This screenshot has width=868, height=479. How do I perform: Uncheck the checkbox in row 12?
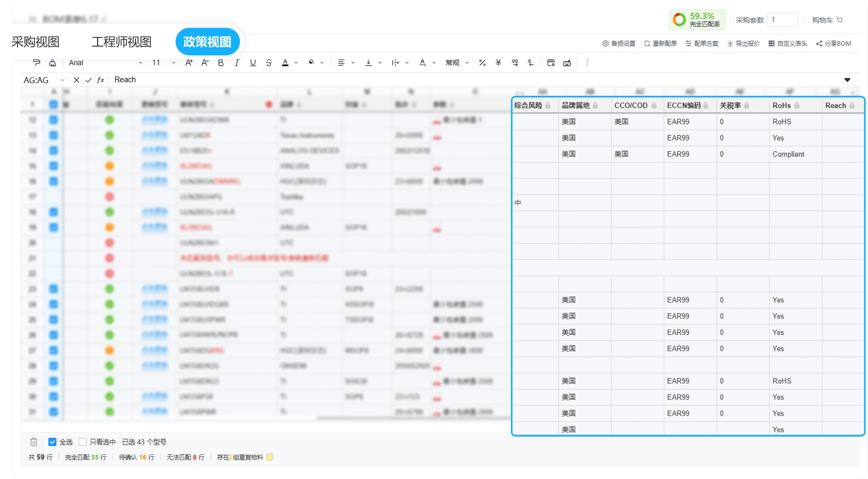point(54,120)
